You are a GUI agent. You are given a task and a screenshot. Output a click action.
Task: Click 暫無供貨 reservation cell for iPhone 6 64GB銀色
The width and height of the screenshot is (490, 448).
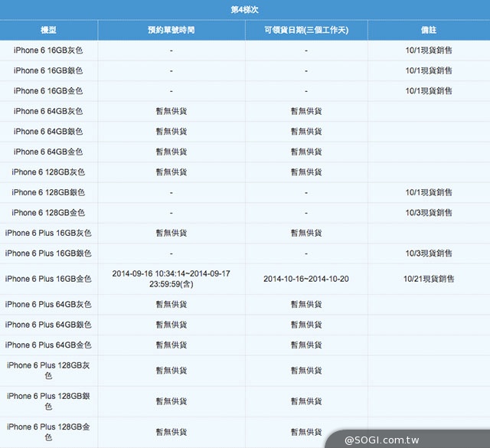pos(171,132)
